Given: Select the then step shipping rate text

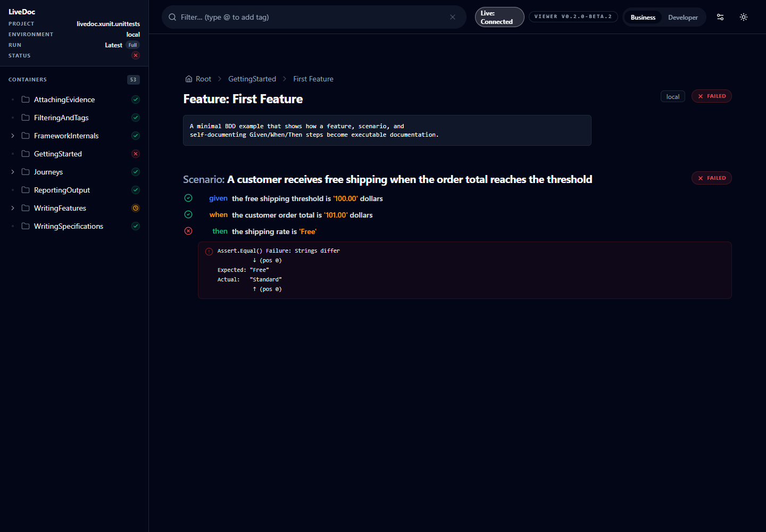Looking at the screenshot, I should pyautogui.click(x=274, y=231).
